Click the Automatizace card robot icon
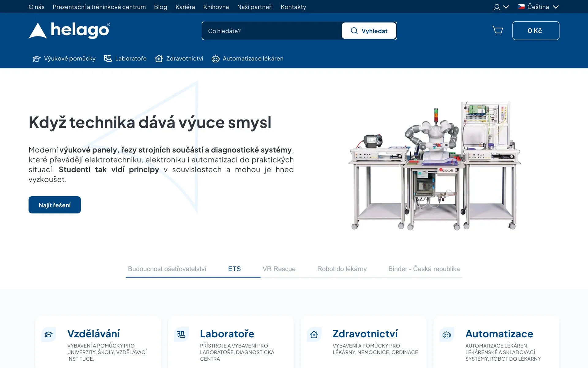 [447, 335]
